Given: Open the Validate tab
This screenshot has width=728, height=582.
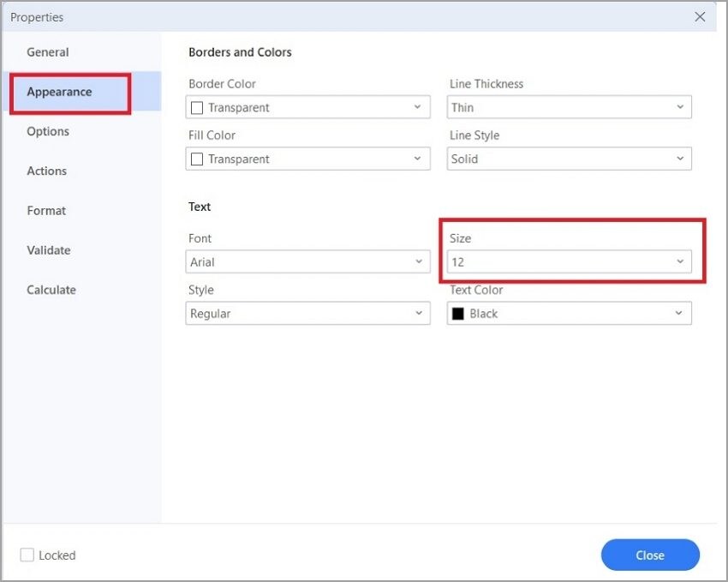Looking at the screenshot, I should [x=49, y=250].
